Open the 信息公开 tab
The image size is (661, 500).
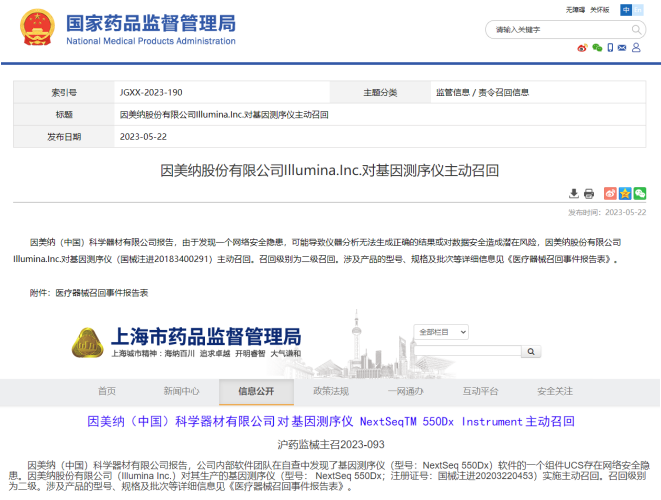point(257,391)
